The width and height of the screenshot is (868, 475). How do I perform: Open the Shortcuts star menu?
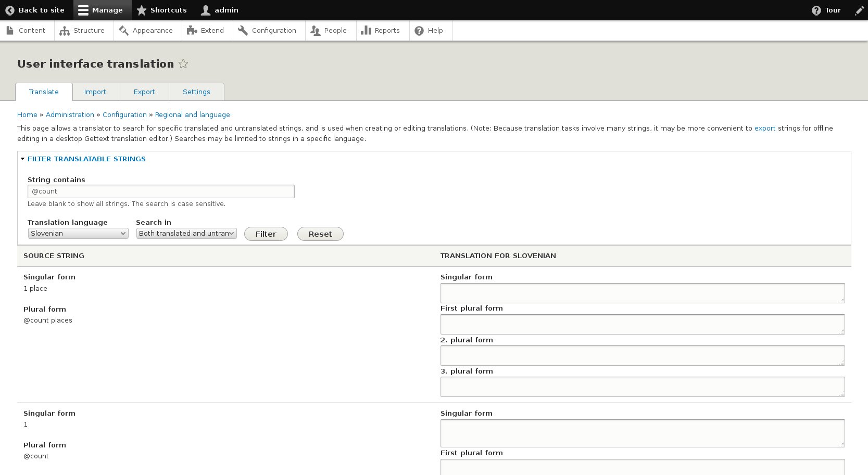pyautogui.click(x=141, y=10)
